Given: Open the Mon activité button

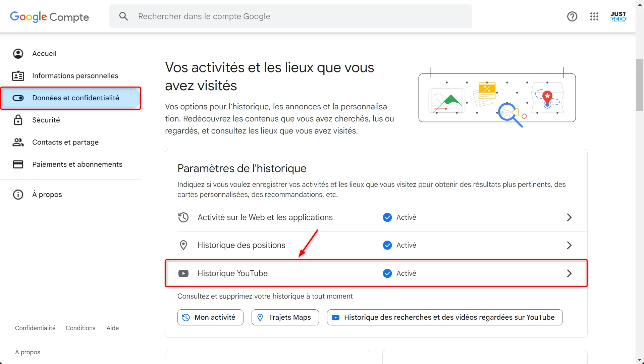Looking at the screenshot, I should pyautogui.click(x=210, y=317).
